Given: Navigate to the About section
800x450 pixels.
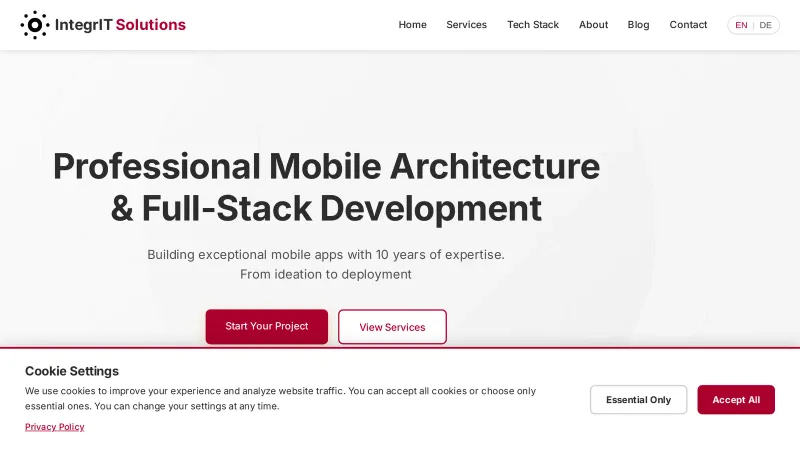Looking at the screenshot, I should [593, 25].
